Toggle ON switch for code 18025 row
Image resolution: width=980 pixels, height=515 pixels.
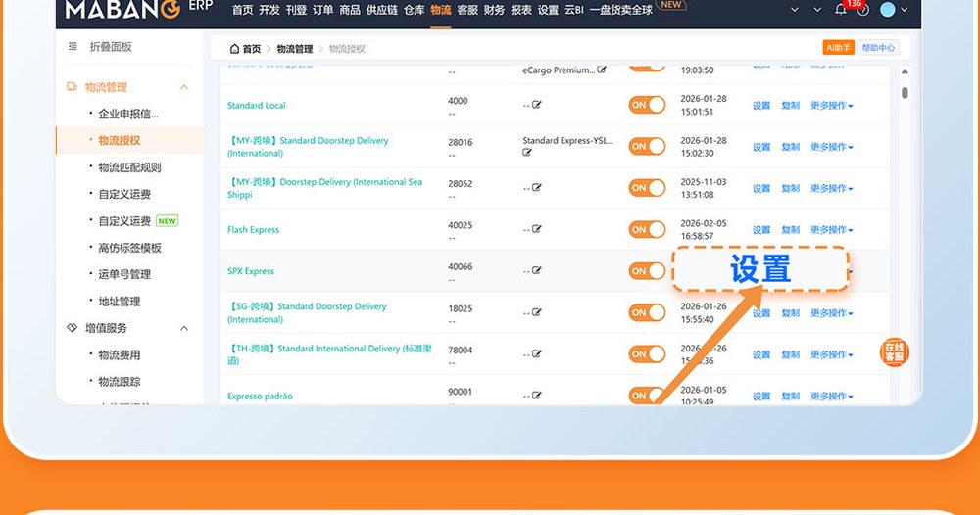point(647,312)
